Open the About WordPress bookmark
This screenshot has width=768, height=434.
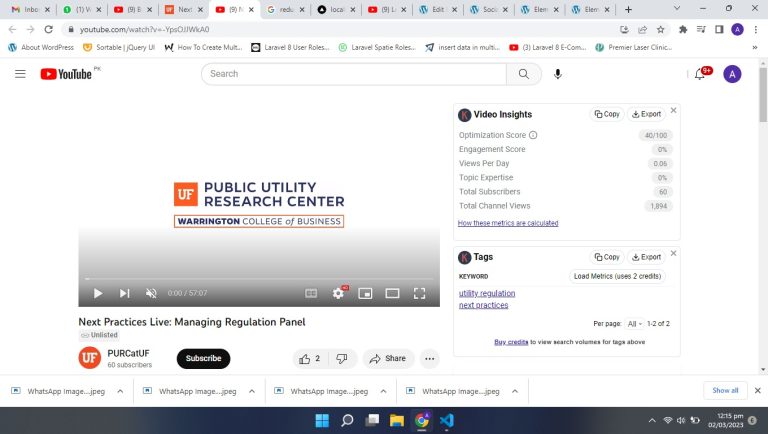[x=41, y=48]
